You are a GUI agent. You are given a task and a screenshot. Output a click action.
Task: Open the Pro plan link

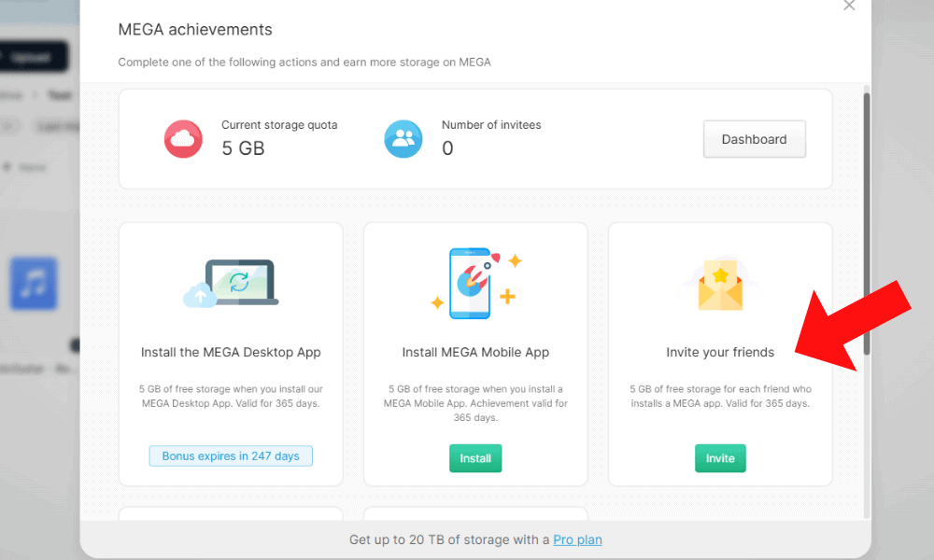[x=576, y=539]
